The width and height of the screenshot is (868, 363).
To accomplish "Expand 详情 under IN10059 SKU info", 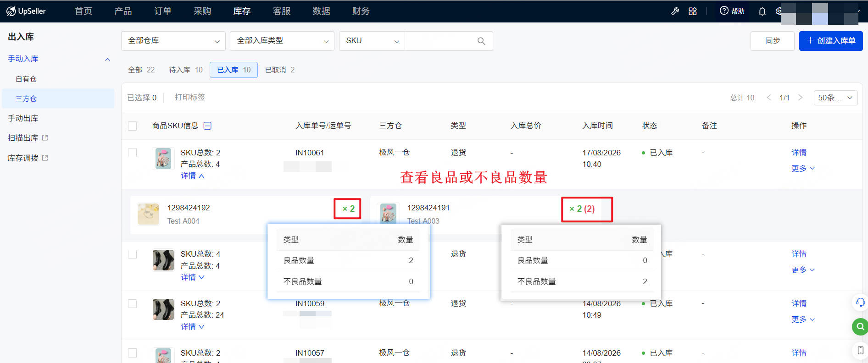I will pos(193,327).
